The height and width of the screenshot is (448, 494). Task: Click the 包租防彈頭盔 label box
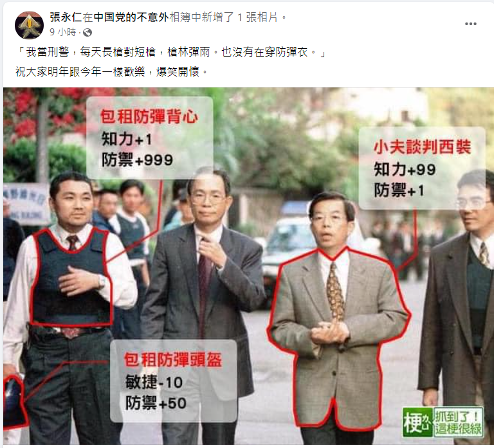point(174,381)
